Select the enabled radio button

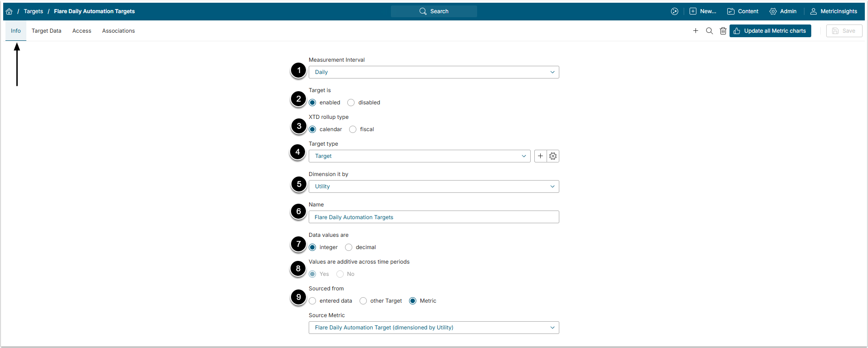[312, 103]
